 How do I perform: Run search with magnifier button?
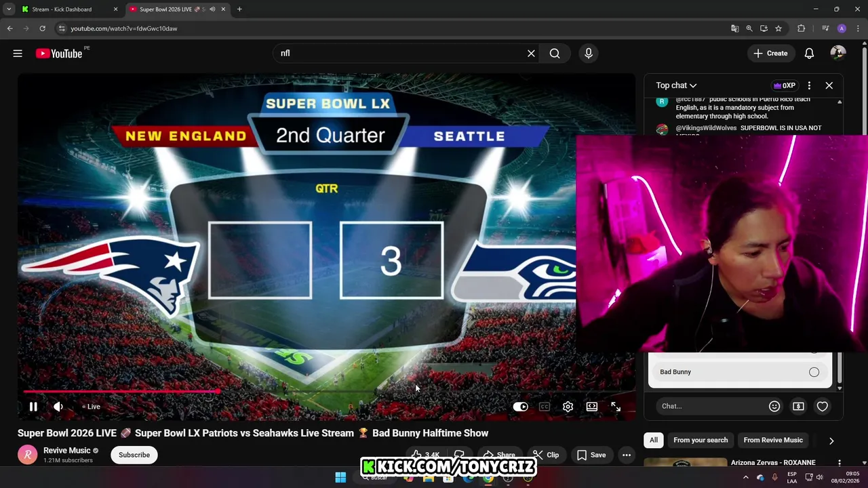coord(555,54)
